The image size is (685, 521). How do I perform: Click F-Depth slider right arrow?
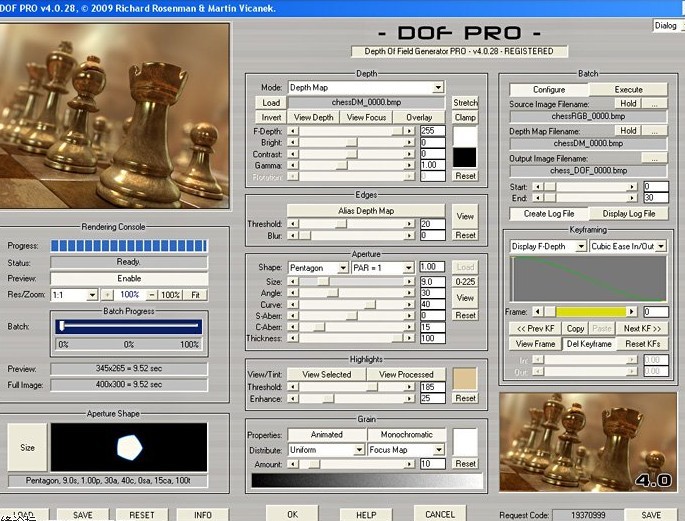(x=409, y=131)
